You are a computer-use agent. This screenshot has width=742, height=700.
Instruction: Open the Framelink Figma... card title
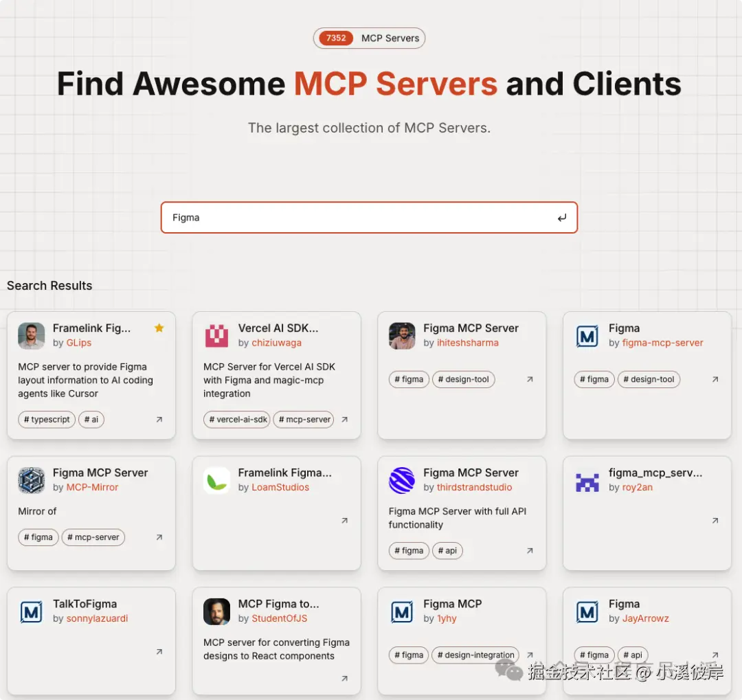point(285,473)
